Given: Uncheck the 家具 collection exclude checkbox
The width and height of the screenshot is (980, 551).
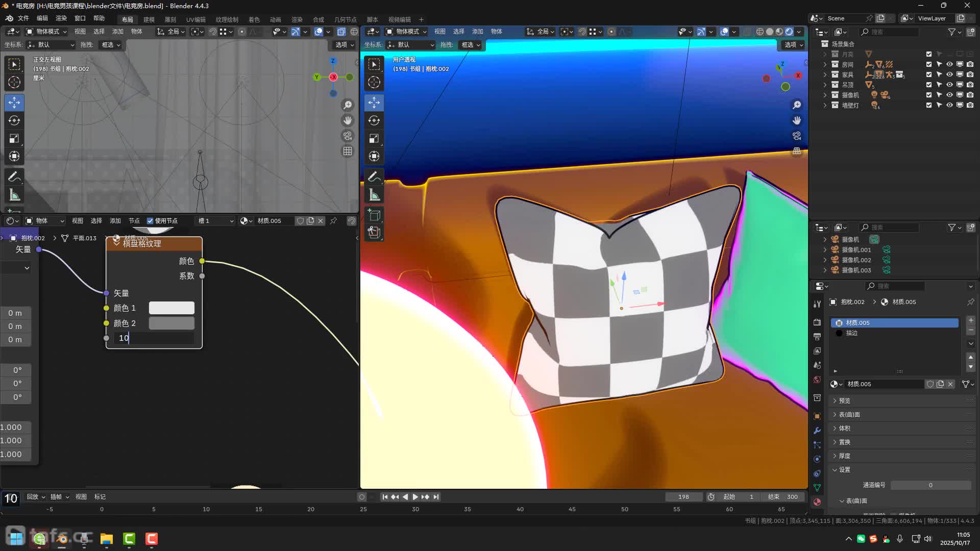Looking at the screenshot, I should pyautogui.click(x=929, y=74).
